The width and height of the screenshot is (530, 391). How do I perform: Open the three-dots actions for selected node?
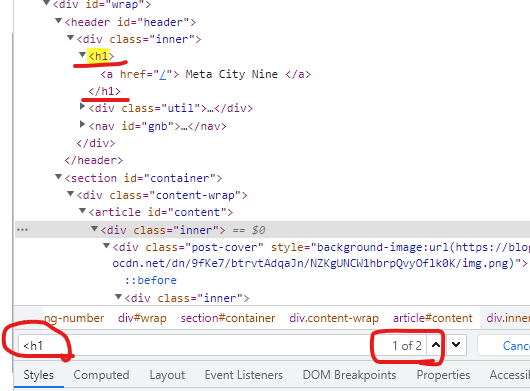[x=22, y=230]
